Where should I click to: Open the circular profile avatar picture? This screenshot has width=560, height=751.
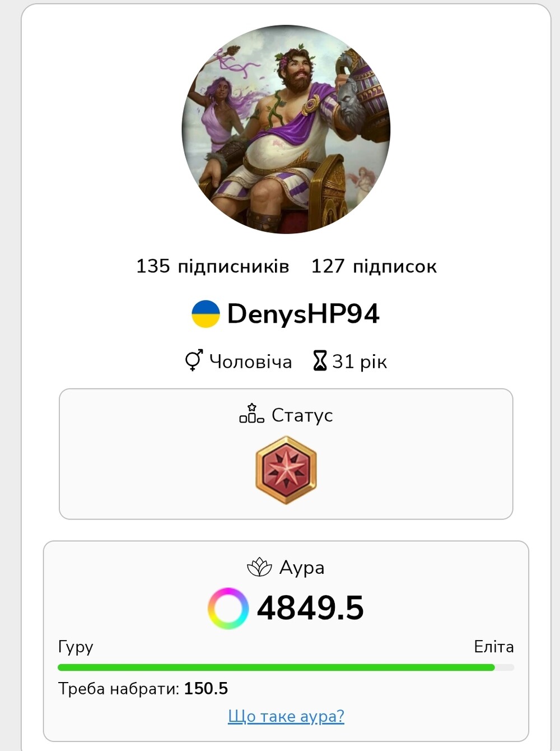pos(286,129)
